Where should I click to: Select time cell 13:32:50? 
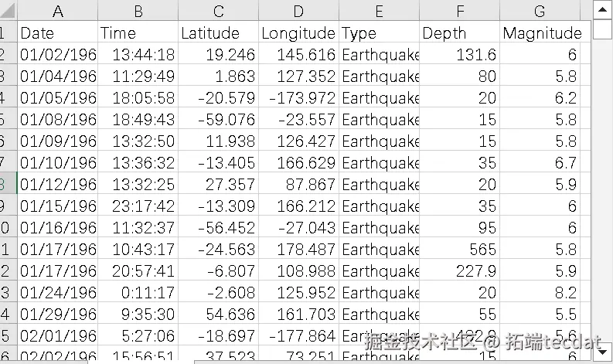138,140
